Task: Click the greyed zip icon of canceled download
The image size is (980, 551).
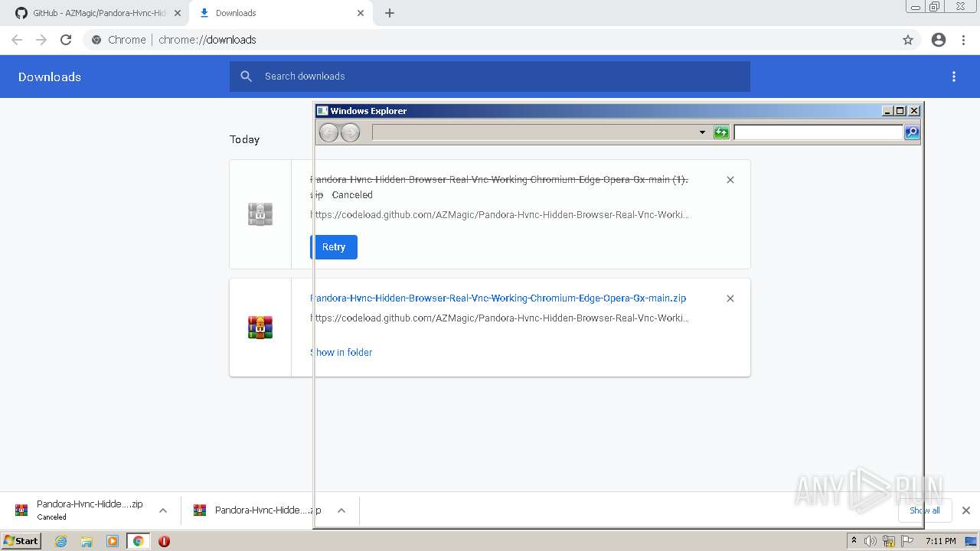Action: 260,214
